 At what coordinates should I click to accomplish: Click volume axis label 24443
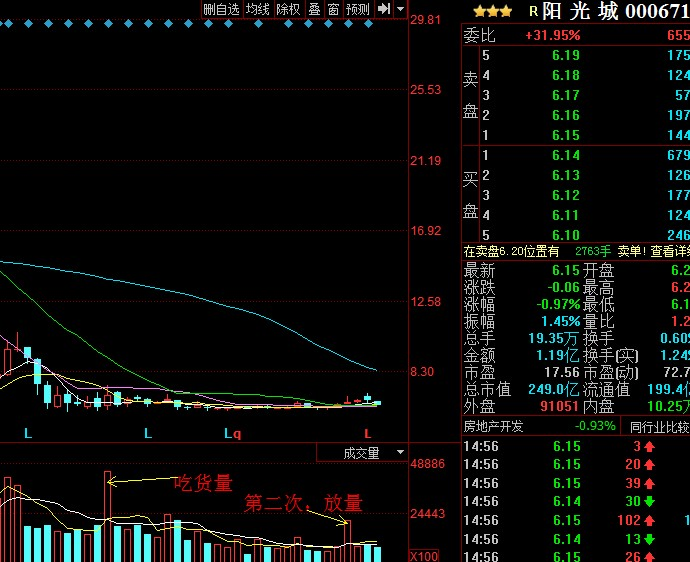click(427, 514)
